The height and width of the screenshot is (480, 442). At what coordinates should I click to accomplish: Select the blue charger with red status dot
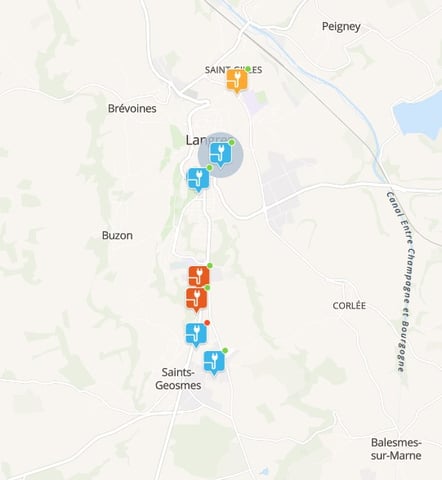click(196, 334)
